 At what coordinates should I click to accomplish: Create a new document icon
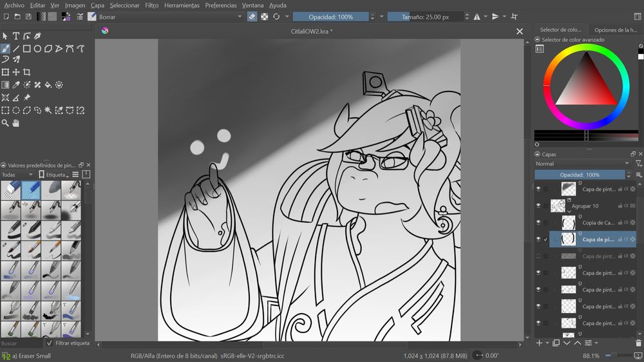pos(6,17)
